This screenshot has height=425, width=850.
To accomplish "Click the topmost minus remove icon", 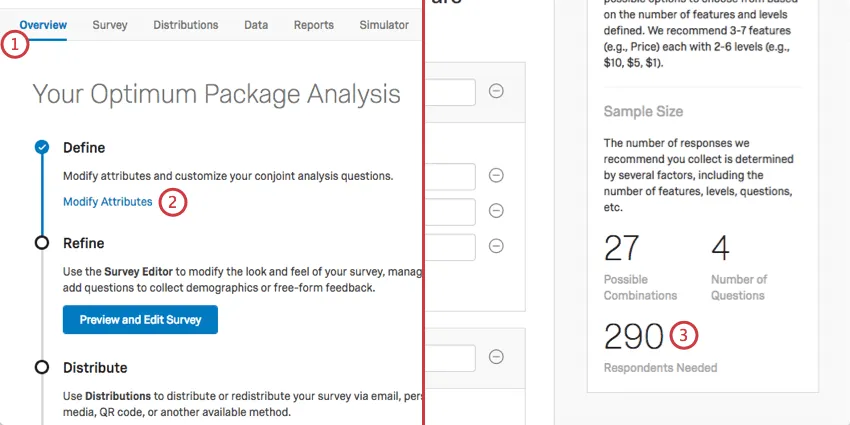I will tap(496, 91).
